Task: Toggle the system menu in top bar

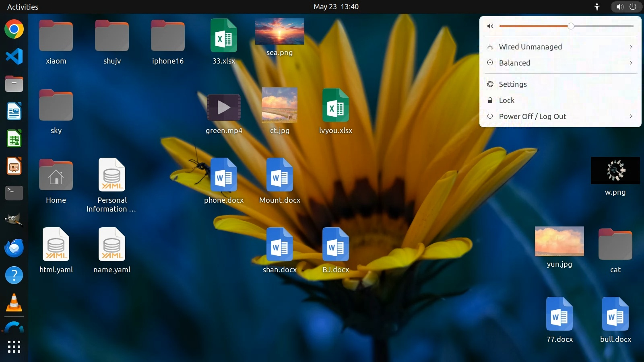Action: click(626, 7)
